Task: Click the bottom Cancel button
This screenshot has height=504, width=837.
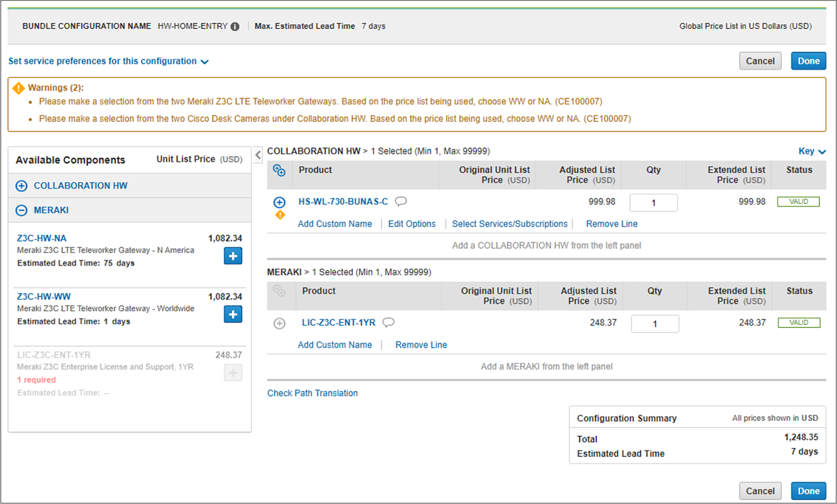Action: click(x=760, y=491)
